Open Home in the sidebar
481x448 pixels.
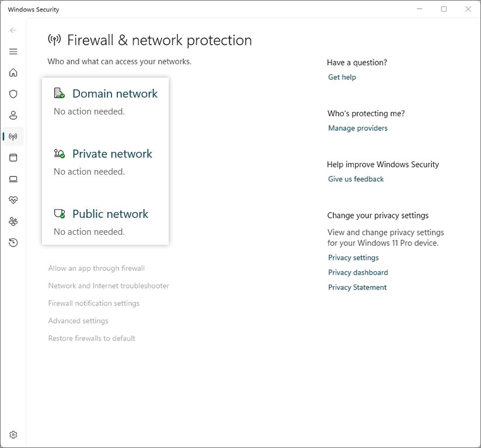tap(13, 73)
